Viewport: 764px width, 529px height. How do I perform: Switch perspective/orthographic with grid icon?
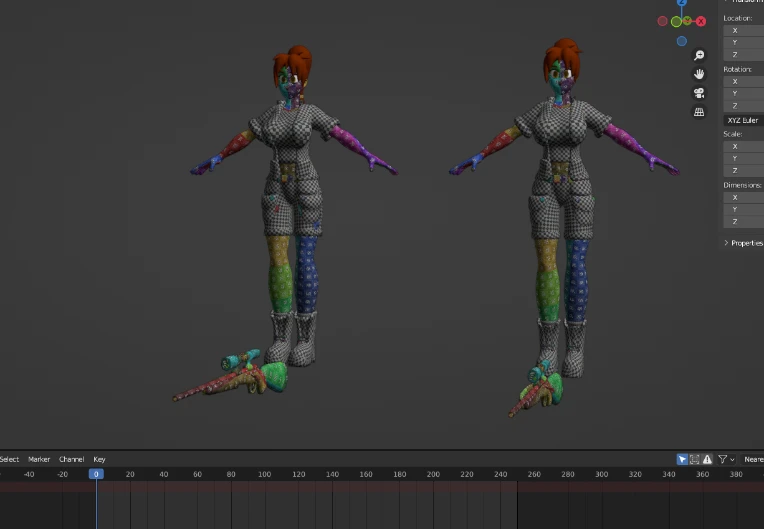click(699, 112)
